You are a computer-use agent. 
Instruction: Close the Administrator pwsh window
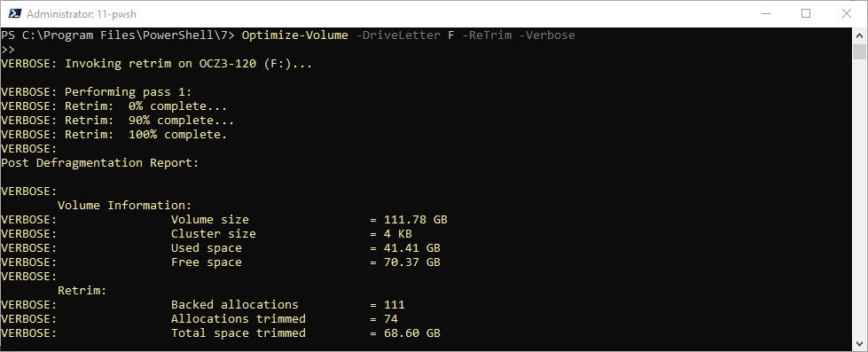[x=847, y=14]
